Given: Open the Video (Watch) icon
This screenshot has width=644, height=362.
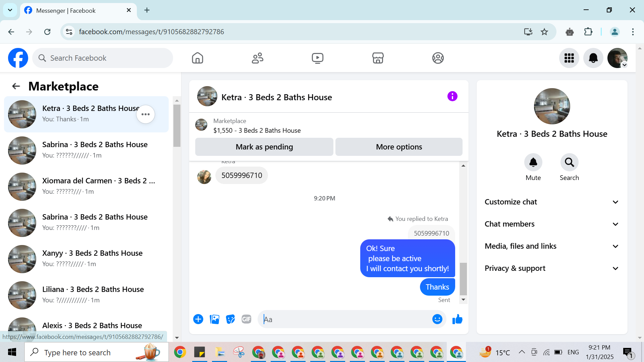Looking at the screenshot, I should pyautogui.click(x=318, y=58).
